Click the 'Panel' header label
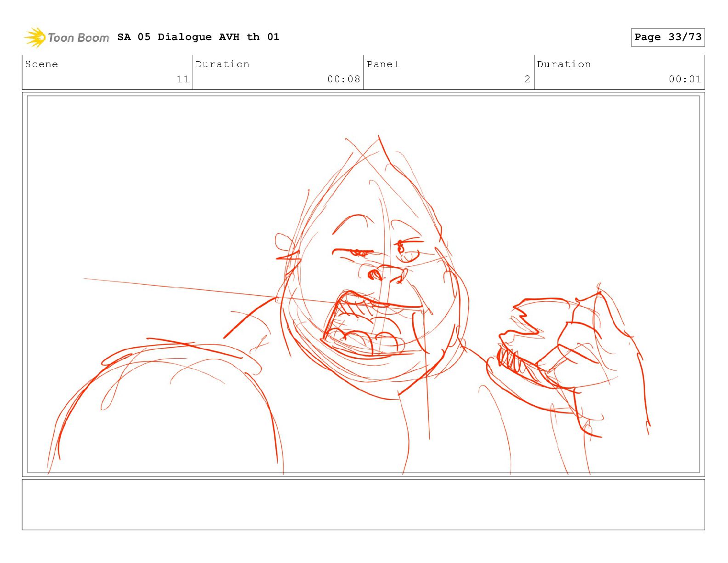 pyautogui.click(x=383, y=64)
